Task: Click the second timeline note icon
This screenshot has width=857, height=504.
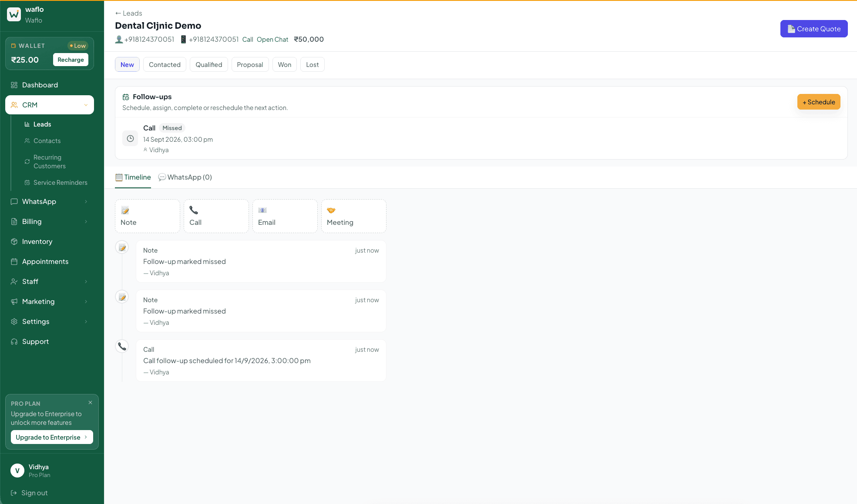Action: [122, 297]
